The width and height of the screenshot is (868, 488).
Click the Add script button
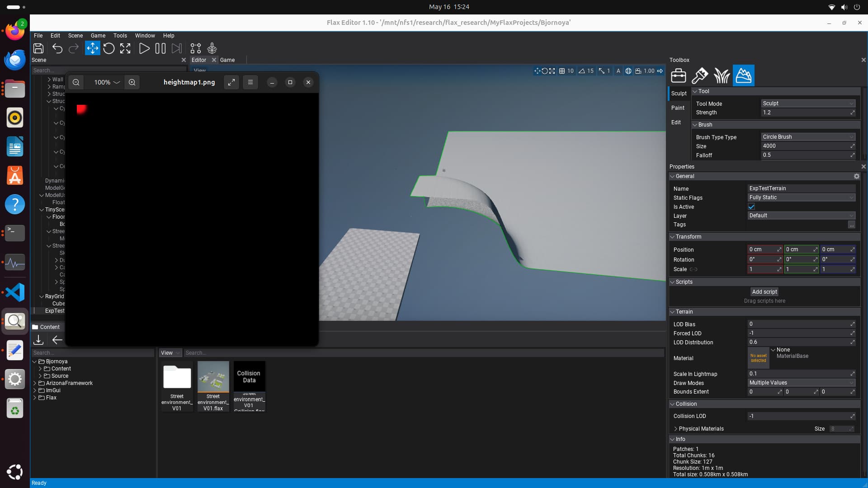pyautogui.click(x=764, y=292)
